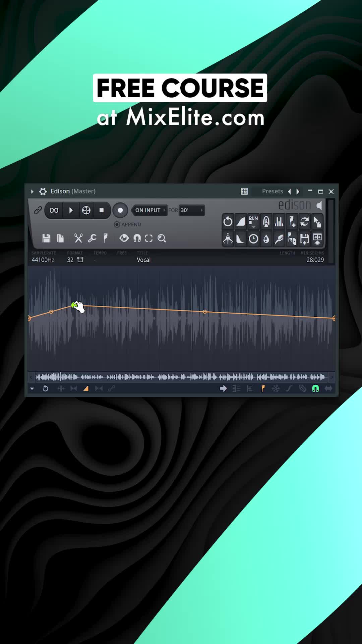Click the magnet snap icon in toolbar
362x644 pixels.
coord(137,238)
